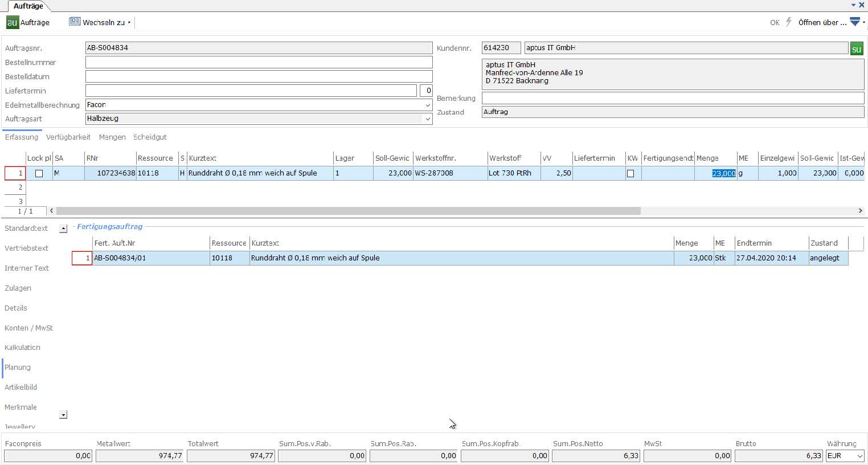Click the small week field showing 0
868x465 pixels.
[x=426, y=91]
